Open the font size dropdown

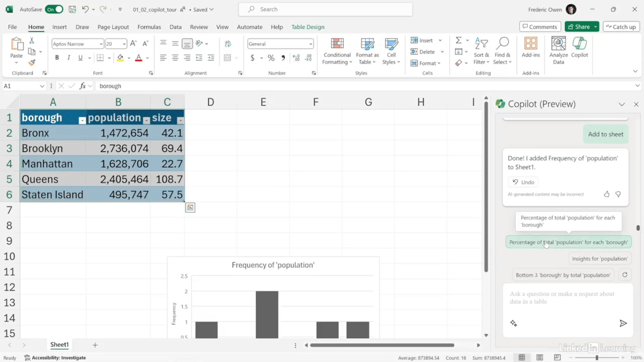124,44
